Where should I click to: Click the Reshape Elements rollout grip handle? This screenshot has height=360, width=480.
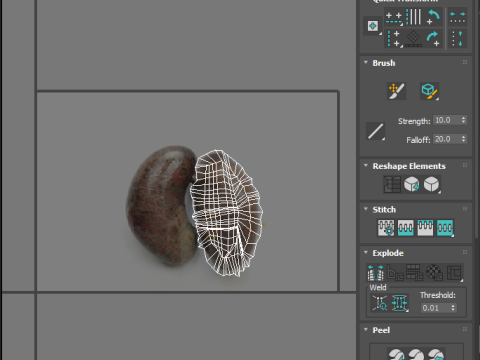pos(465,165)
